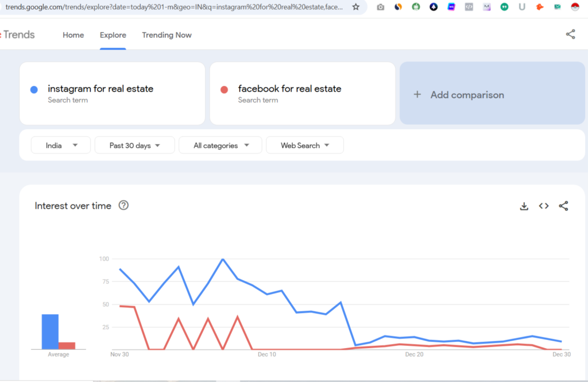Expand the Web Search type dropdown
Image resolution: width=588 pixels, height=382 pixels.
click(304, 145)
